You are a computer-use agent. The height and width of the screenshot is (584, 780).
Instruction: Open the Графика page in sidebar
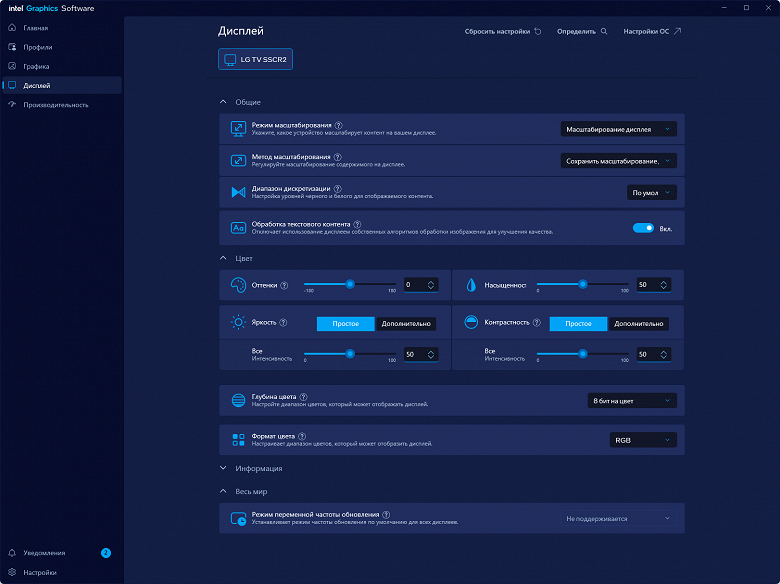point(36,66)
